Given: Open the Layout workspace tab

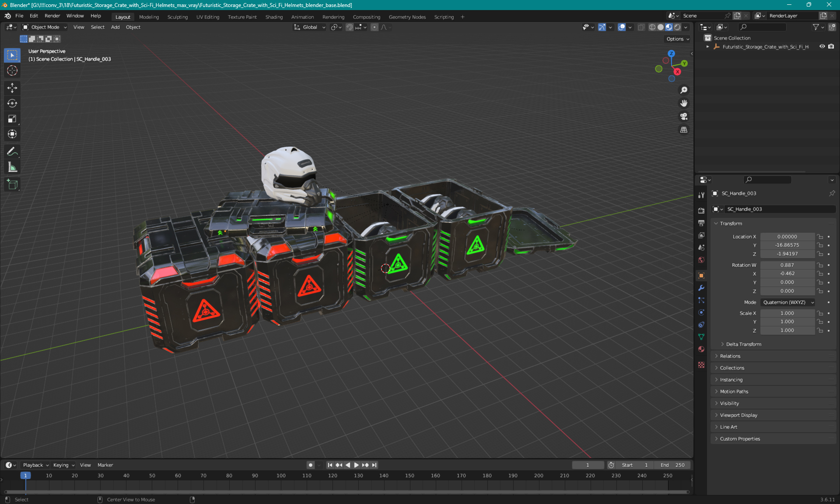Looking at the screenshot, I should click(x=122, y=16).
